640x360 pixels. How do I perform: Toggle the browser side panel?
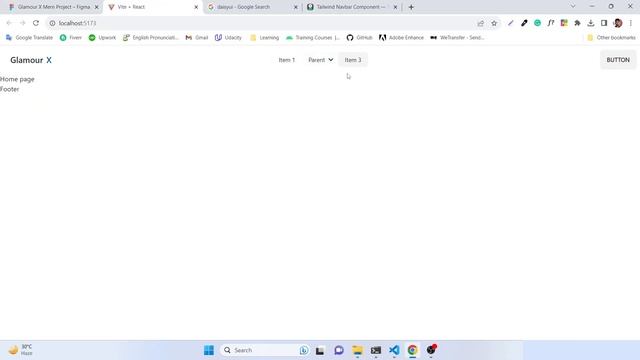pos(604,23)
